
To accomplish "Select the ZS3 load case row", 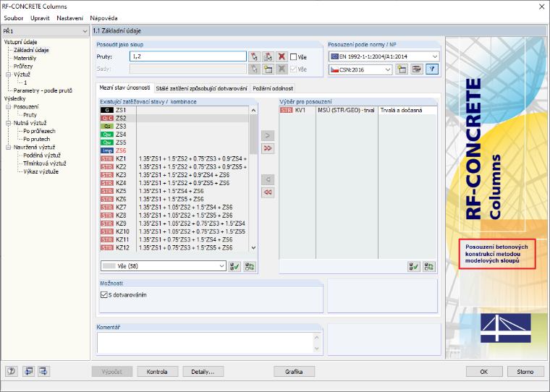I will [174, 127].
